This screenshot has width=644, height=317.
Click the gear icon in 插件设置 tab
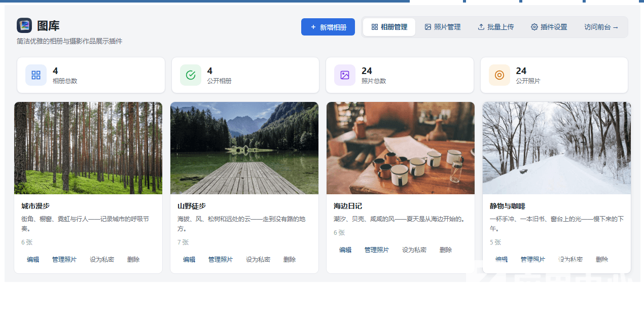[x=534, y=27]
